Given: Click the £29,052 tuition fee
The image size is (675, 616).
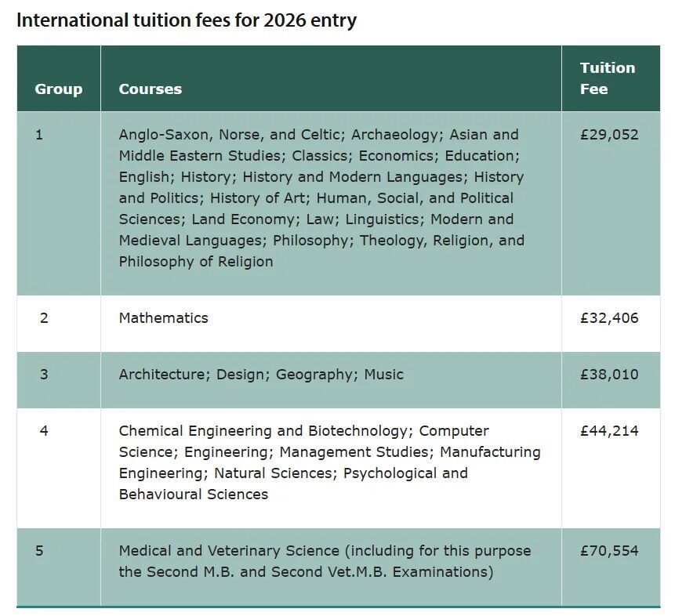Looking at the screenshot, I should pyautogui.click(x=609, y=135).
